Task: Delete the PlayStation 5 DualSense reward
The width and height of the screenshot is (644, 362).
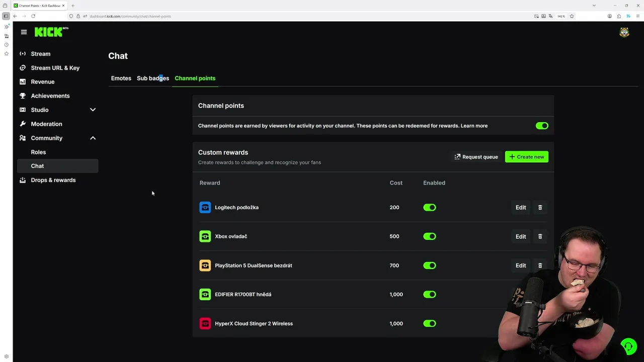Action: click(540, 265)
